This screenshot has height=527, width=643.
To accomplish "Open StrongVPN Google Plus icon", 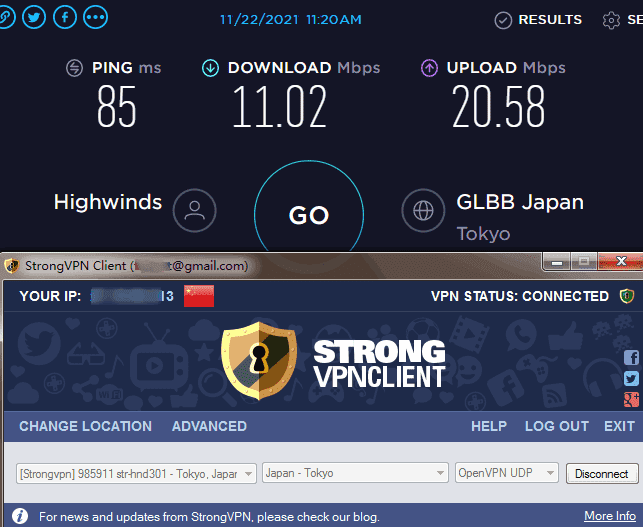I will coord(631,400).
